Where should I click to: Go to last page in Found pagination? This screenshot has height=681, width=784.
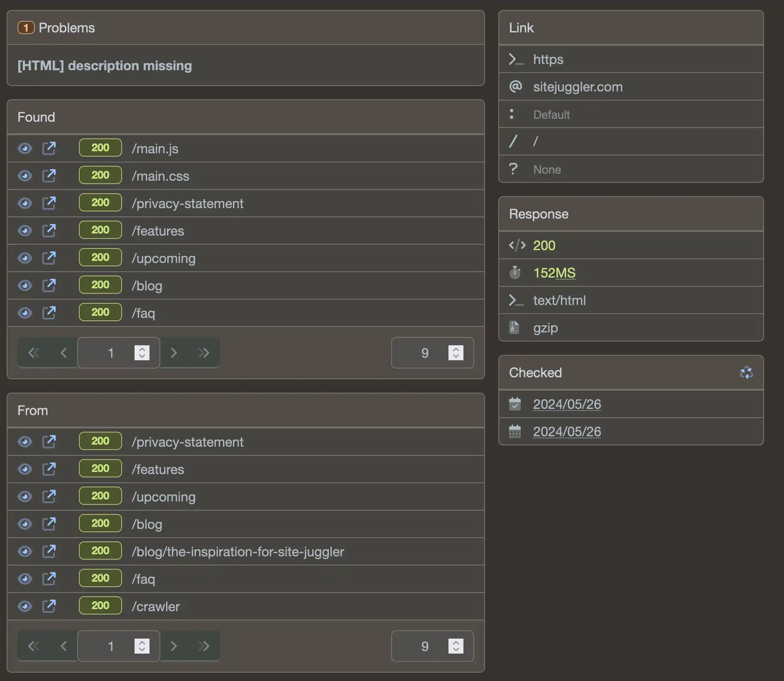[204, 353]
